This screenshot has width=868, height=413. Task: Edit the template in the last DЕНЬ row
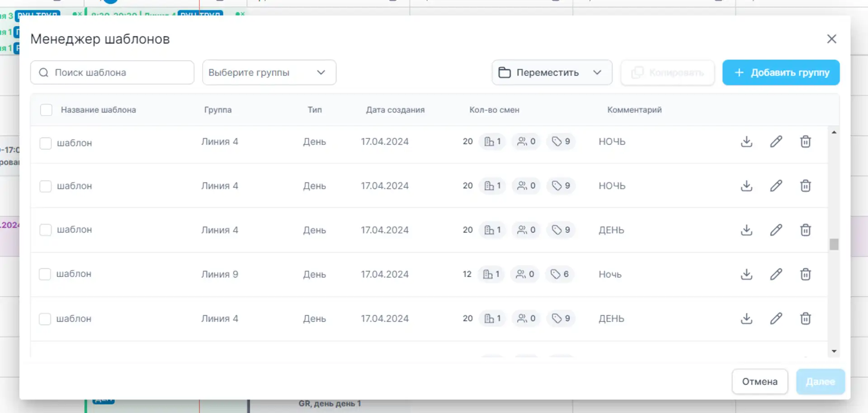pos(776,318)
